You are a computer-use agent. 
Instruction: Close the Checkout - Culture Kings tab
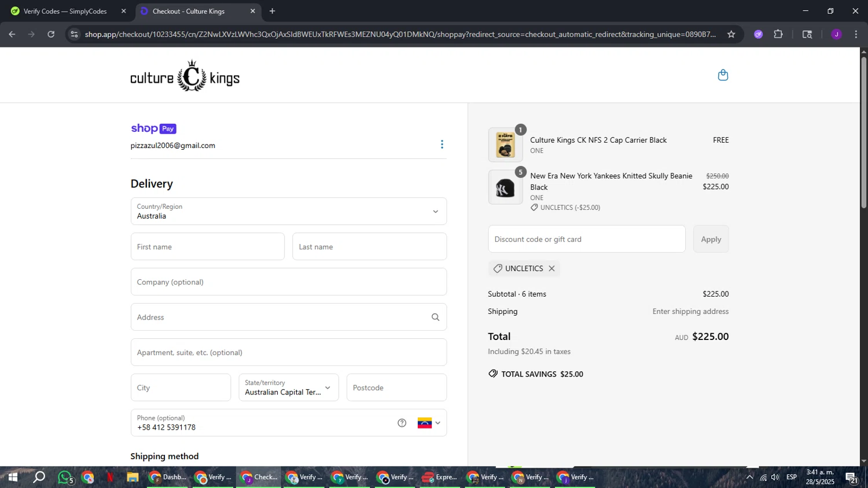[252, 11]
